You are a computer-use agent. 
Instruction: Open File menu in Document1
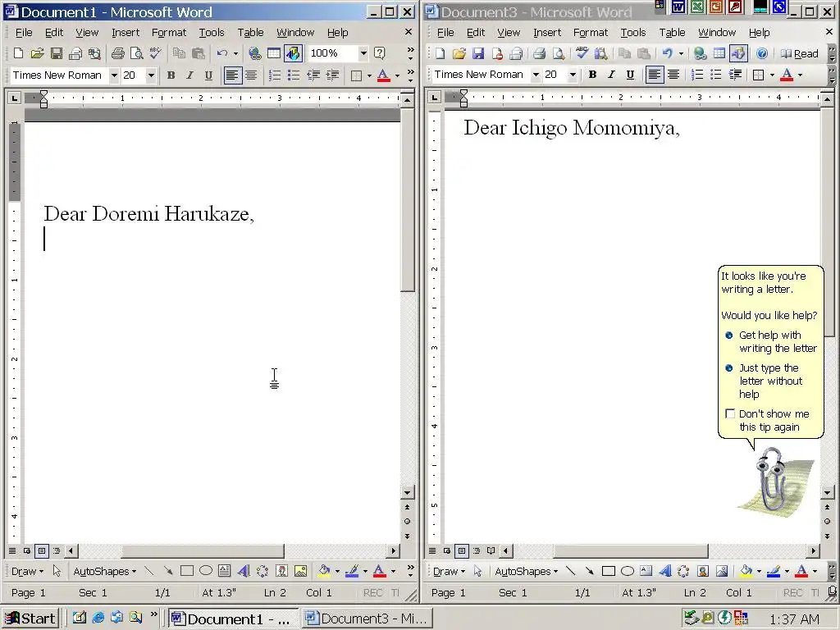[24, 33]
